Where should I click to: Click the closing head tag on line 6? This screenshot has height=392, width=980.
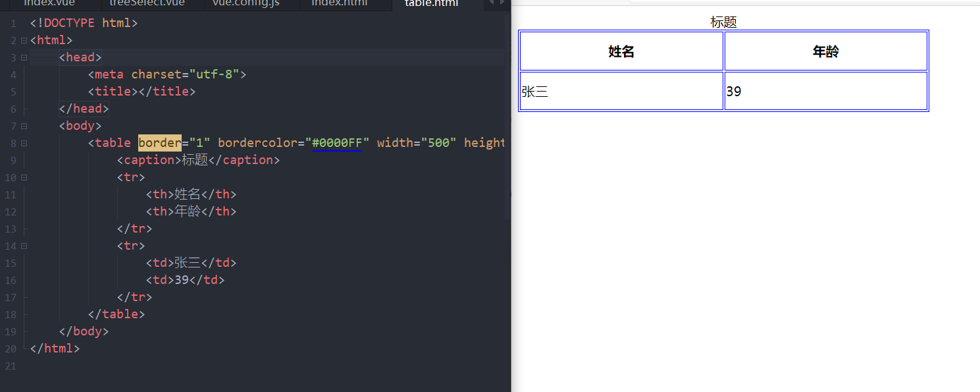pyautogui.click(x=84, y=109)
